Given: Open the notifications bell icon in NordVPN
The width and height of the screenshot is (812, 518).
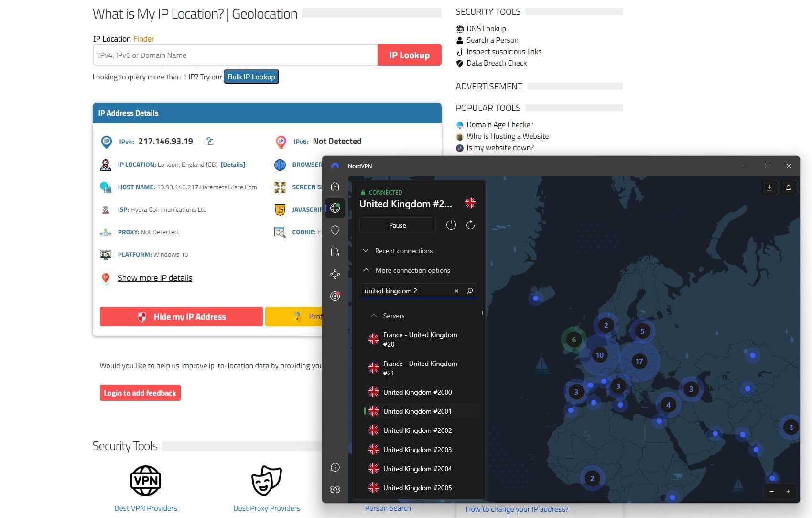Looking at the screenshot, I should 789,187.
